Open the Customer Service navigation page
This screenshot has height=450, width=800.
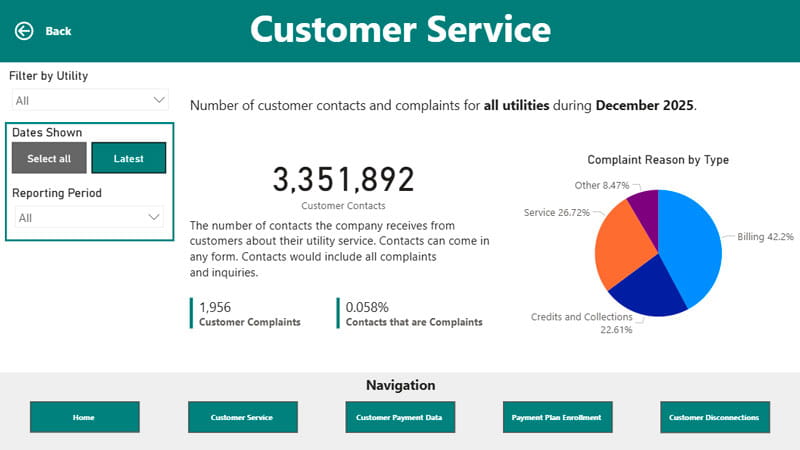tap(243, 417)
